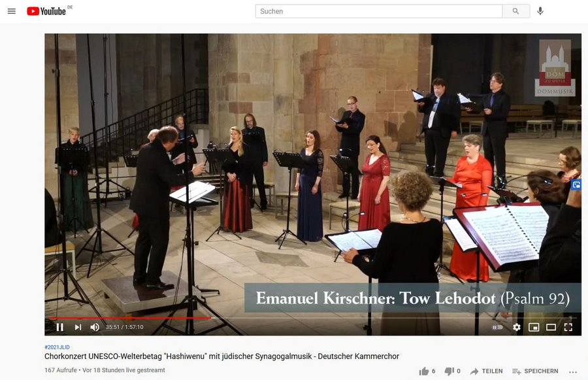The image size is (588, 380).
Task: Mute the video volume
Action: pyautogui.click(x=95, y=327)
